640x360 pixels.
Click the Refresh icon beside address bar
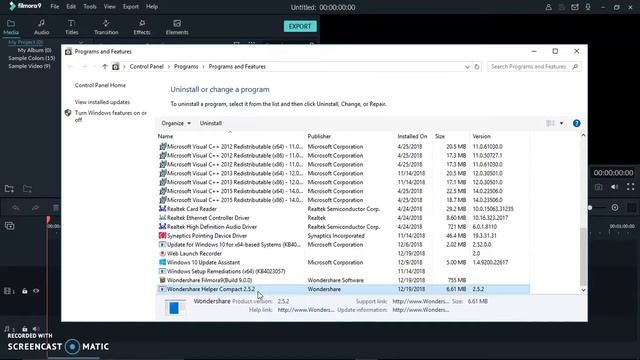[x=477, y=67]
